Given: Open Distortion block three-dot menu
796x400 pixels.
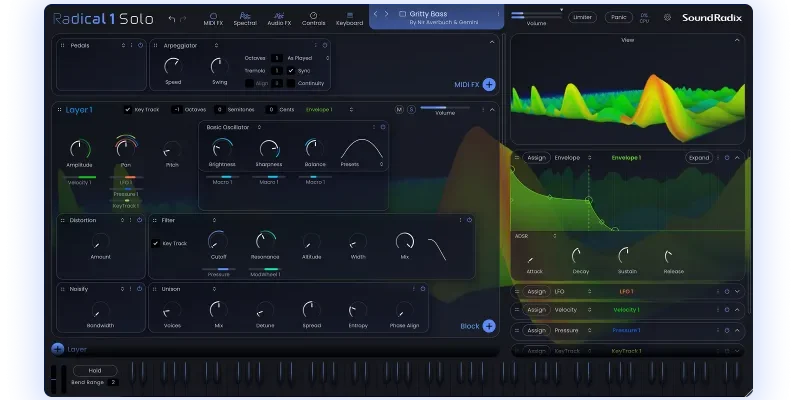Looking at the screenshot, I should (x=130, y=220).
